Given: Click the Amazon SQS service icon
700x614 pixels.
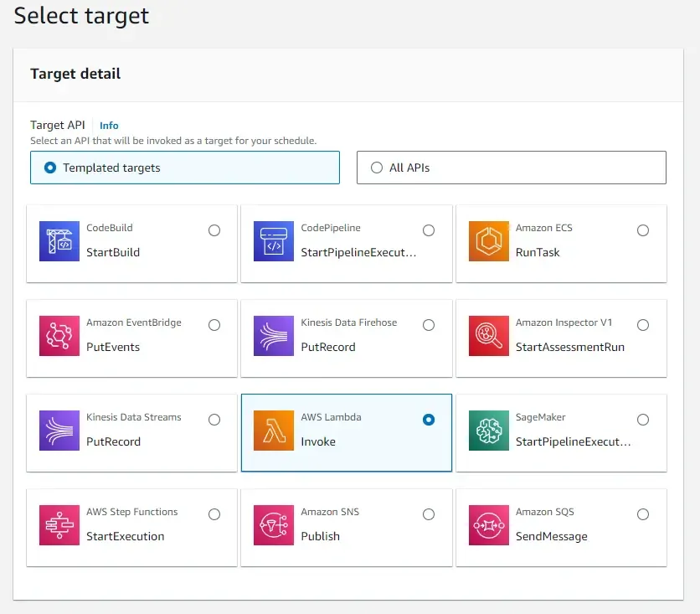Looking at the screenshot, I should (x=488, y=524).
